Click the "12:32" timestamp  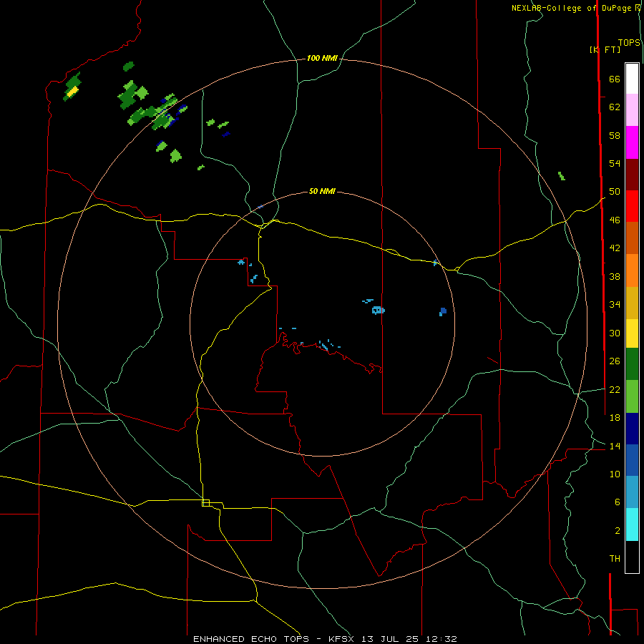(441, 639)
